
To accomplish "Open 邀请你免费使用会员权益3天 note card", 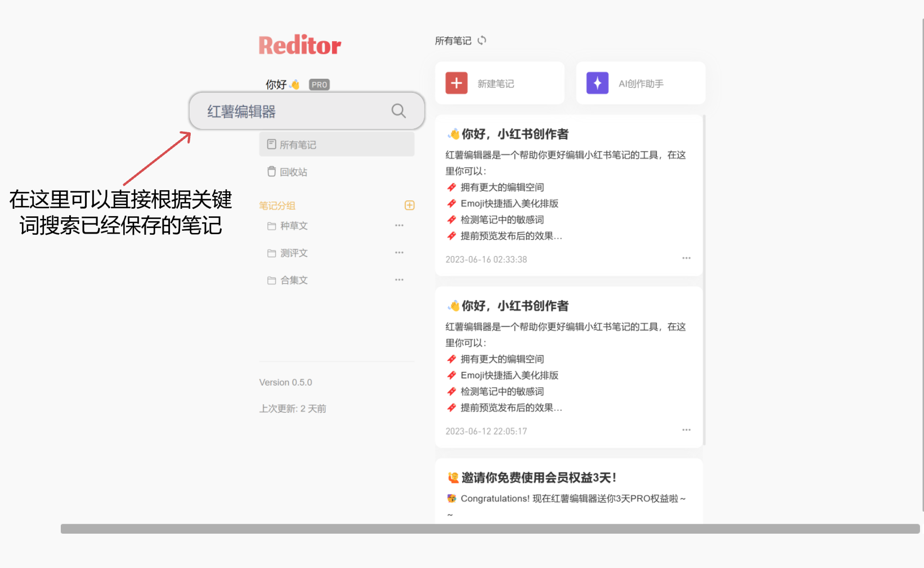I will click(569, 491).
